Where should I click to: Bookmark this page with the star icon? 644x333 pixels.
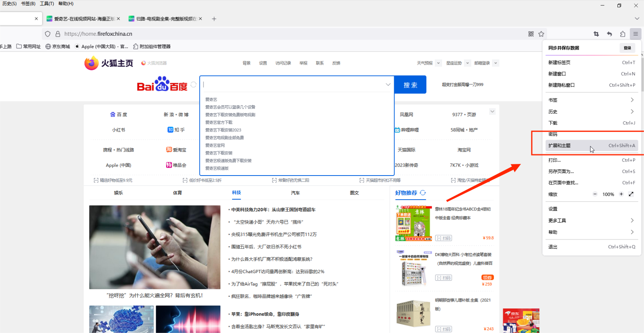tap(541, 34)
